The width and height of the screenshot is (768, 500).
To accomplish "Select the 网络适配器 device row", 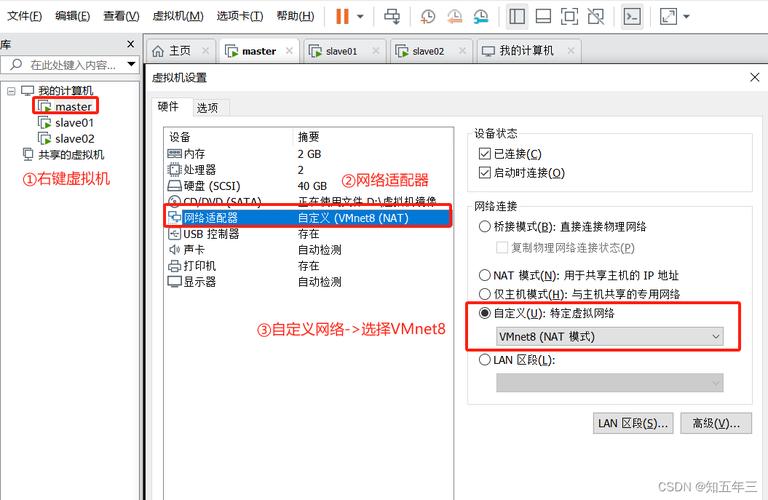I will tap(309, 217).
